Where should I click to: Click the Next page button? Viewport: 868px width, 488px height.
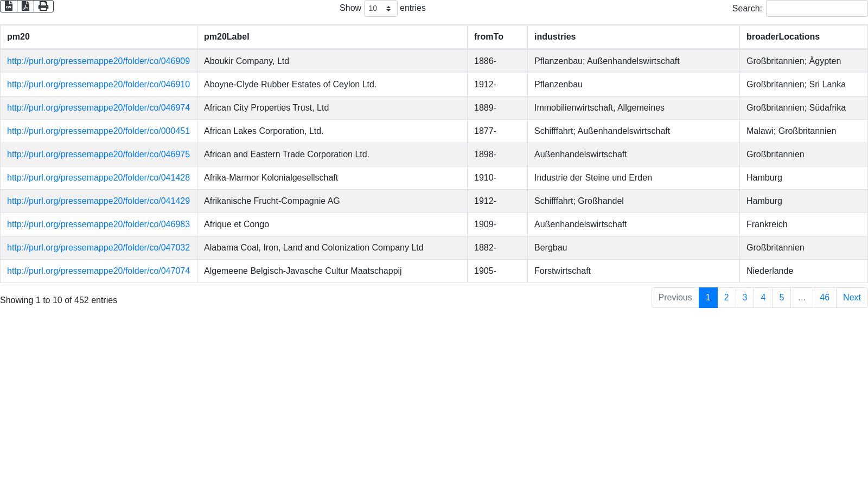point(851,298)
